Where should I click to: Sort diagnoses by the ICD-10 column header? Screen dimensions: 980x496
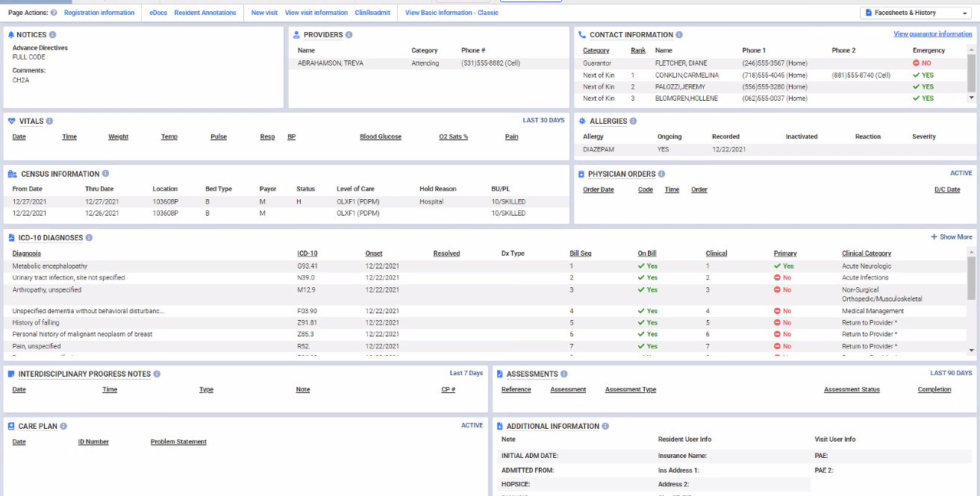coord(307,254)
